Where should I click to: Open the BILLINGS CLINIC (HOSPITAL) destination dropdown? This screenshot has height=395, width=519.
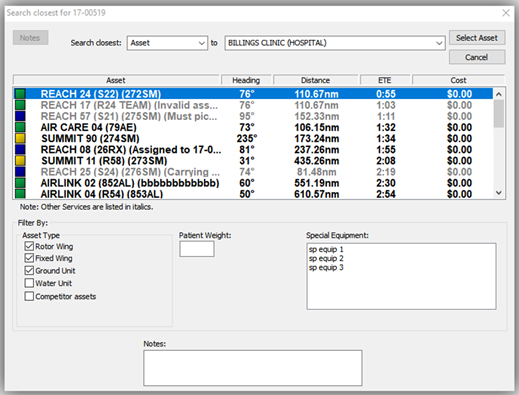[x=335, y=43]
